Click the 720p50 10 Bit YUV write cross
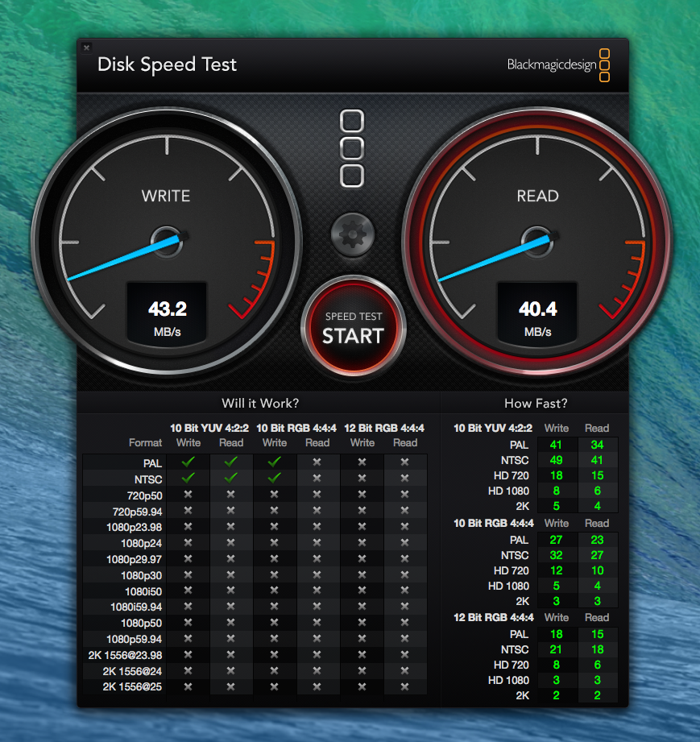Screen dimensions: 700x742 pyautogui.click(x=188, y=494)
